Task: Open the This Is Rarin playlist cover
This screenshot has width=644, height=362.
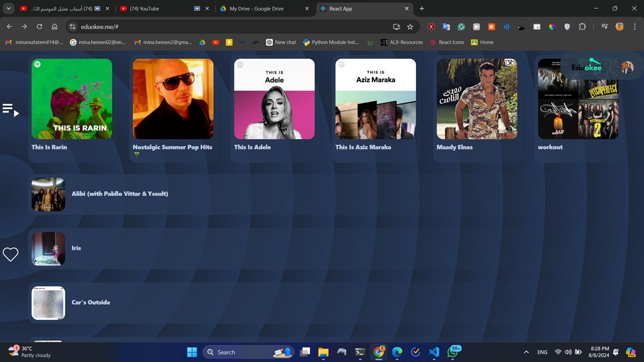Action: click(72, 99)
